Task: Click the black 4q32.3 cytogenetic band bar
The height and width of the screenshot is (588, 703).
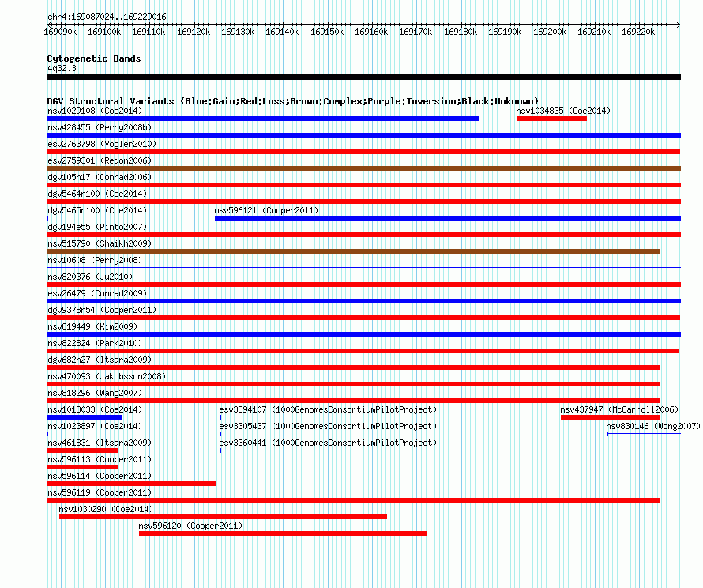Action: coord(363,77)
